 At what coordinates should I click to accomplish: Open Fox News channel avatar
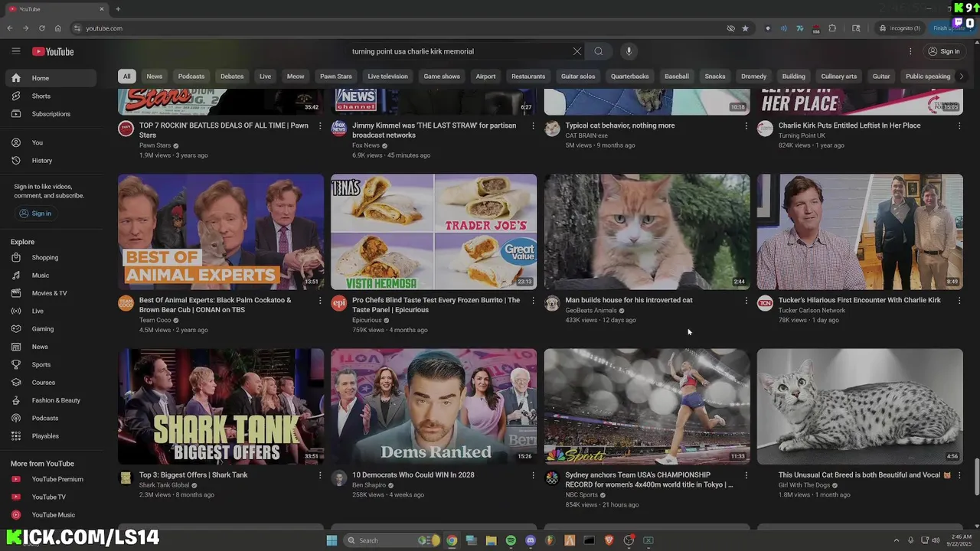[339, 129]
